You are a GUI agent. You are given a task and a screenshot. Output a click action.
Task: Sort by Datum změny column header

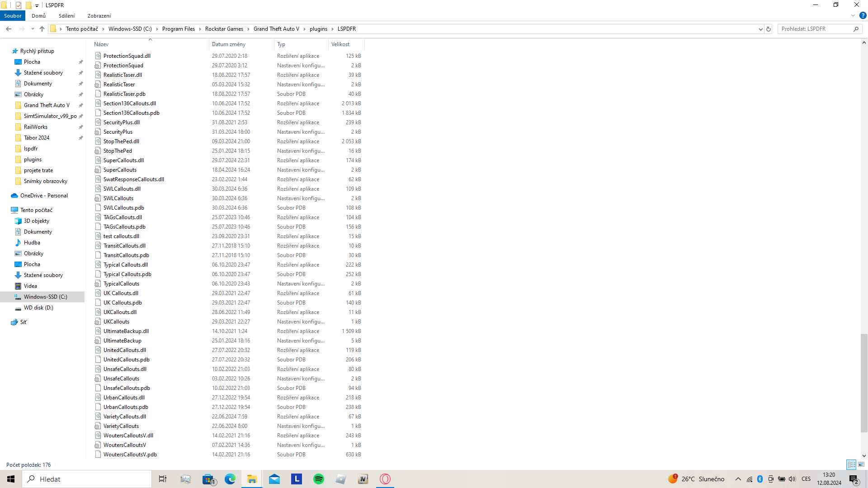pyautogui.click(x=229, y=44)
